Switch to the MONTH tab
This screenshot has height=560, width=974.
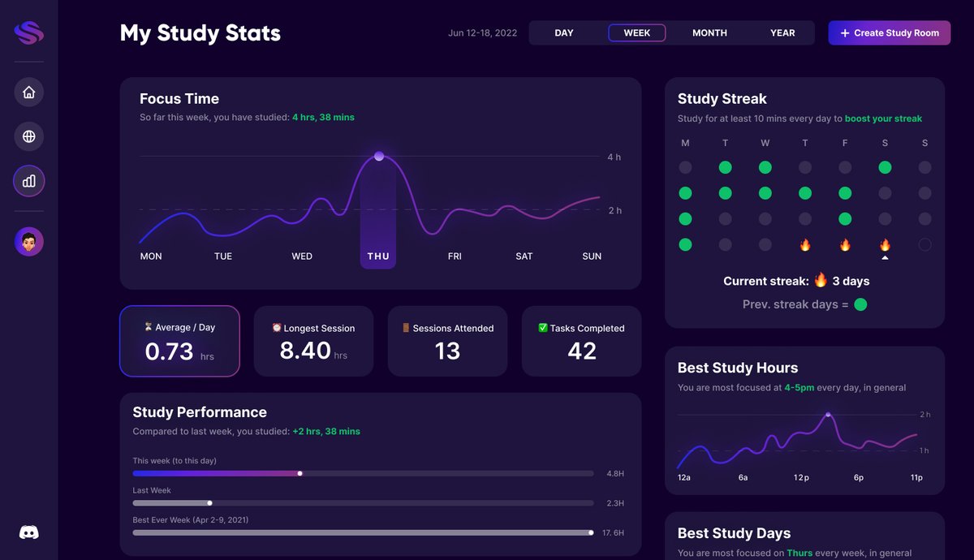click(709, 32)
